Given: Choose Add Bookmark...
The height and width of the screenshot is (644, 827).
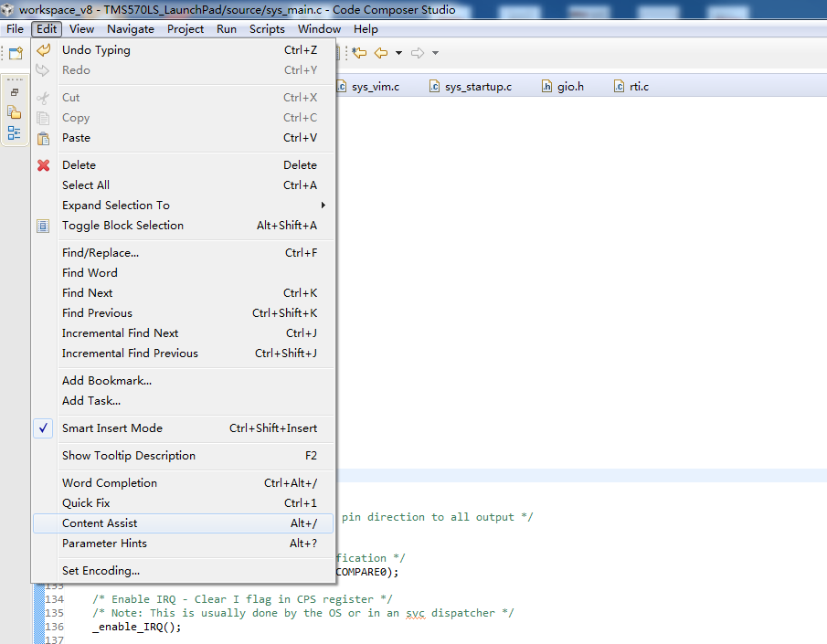Looking at the screenshot, I should click(183, 380).
